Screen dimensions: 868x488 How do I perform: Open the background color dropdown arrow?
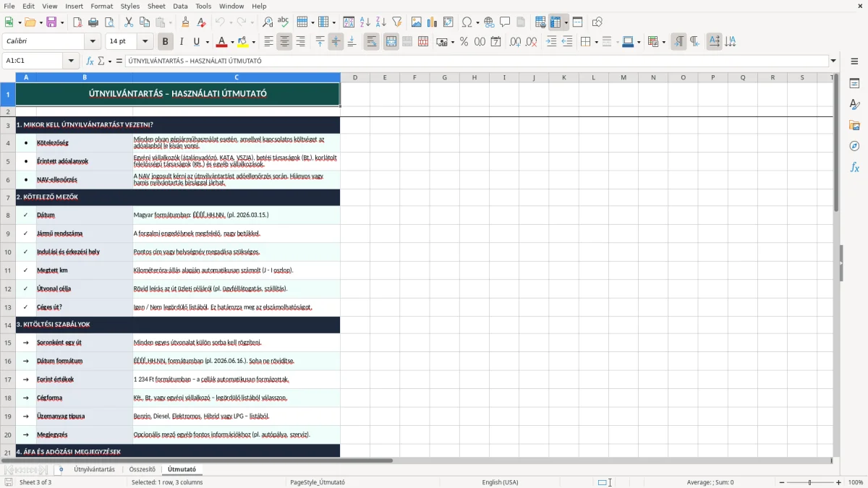coord(254,42)
